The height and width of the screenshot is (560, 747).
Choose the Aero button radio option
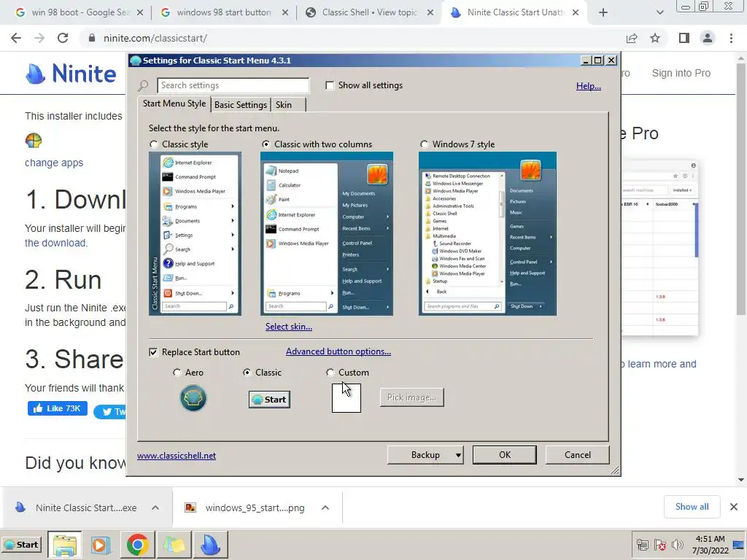tap(177, 373)
